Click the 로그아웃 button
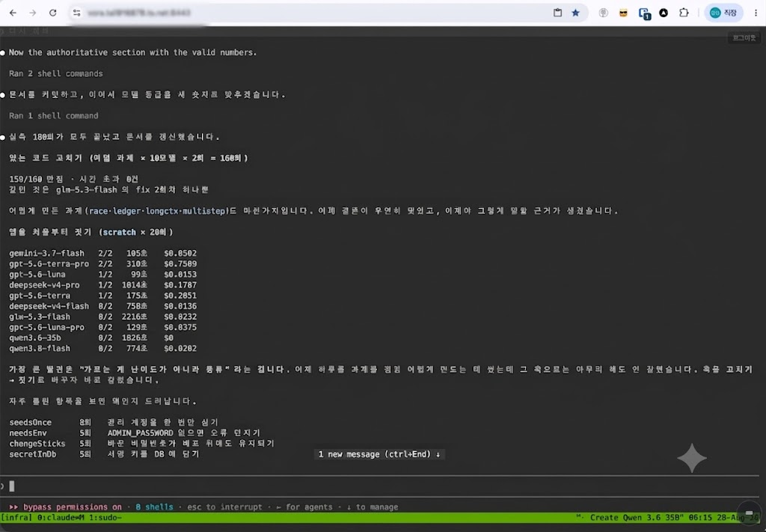766x532 pixels. click(x=744, y=37)
